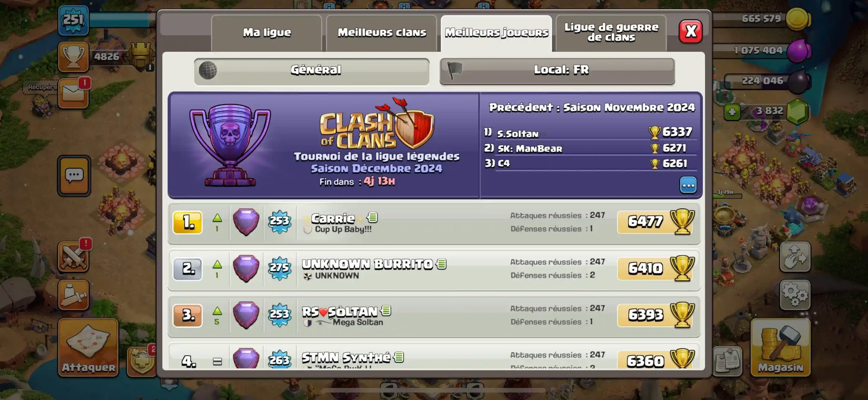Tap the Attaquer map button
Screen dimensions: 868x400
pos(88,348)
